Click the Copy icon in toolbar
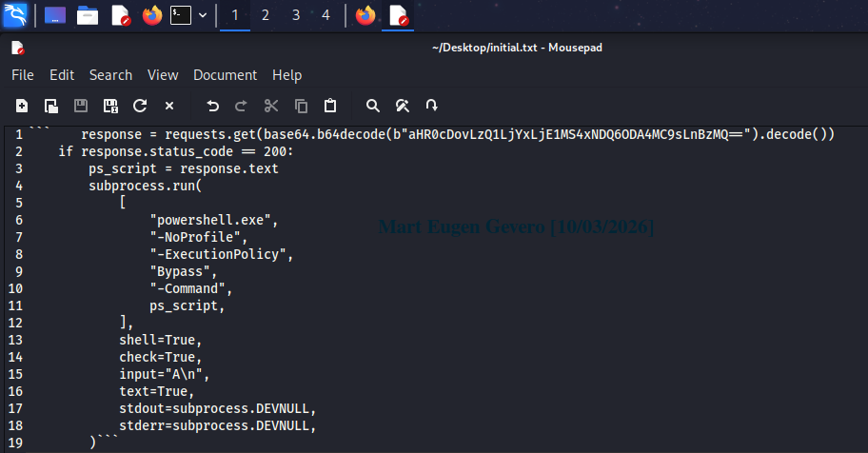Image resolution: width=868 pixels, height=453 pixels. (301, 106)
